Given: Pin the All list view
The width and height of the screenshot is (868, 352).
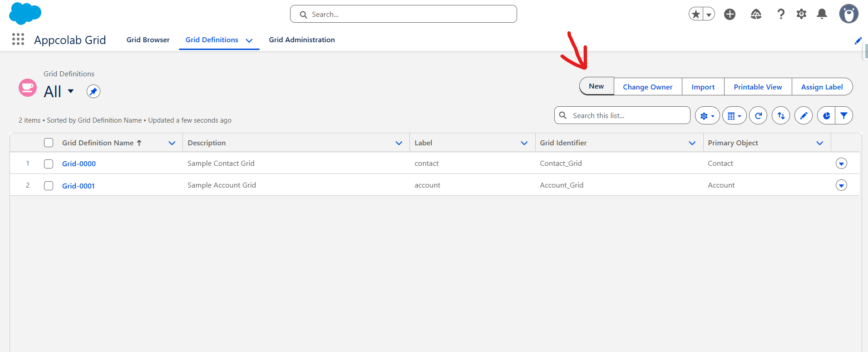Looking at the screenshot, I should pos(93,91).
